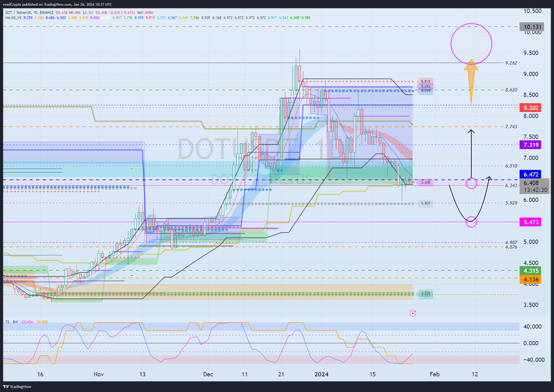Click the HA-MS_VS indicator legend name
This screenshot has width=554, height=392.
13,18
